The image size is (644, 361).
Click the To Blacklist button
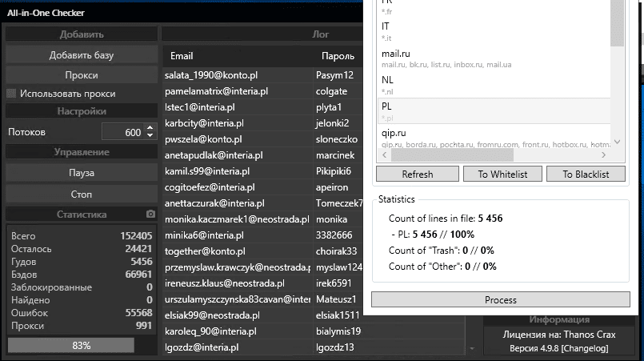pyautogui.click(x=586, y=174)
